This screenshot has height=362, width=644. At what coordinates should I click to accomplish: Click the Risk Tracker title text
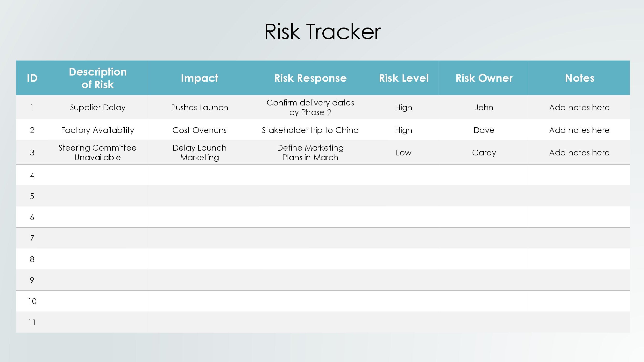[323, 32]
